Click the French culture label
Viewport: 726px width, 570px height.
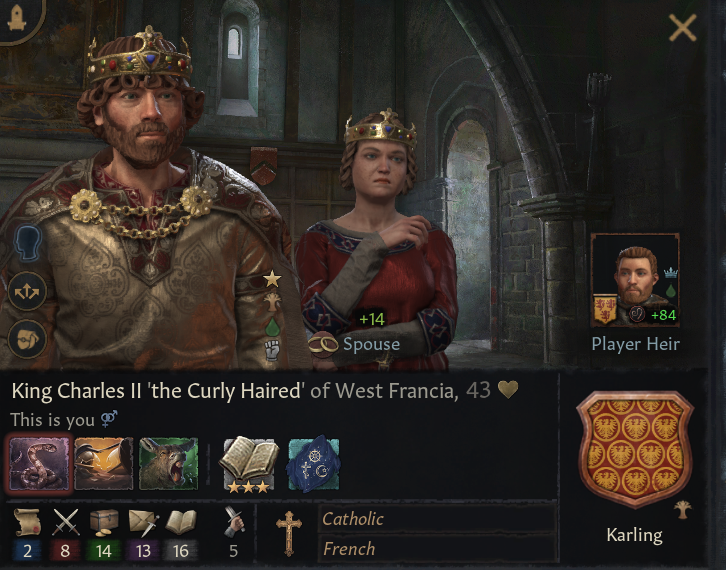tap(349, 549)
